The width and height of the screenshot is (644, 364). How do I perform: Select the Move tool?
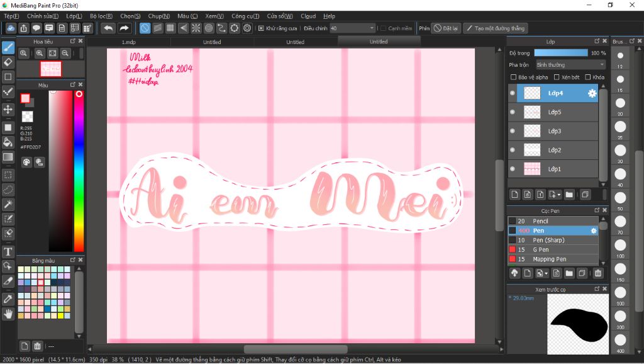tap(8, 109)
